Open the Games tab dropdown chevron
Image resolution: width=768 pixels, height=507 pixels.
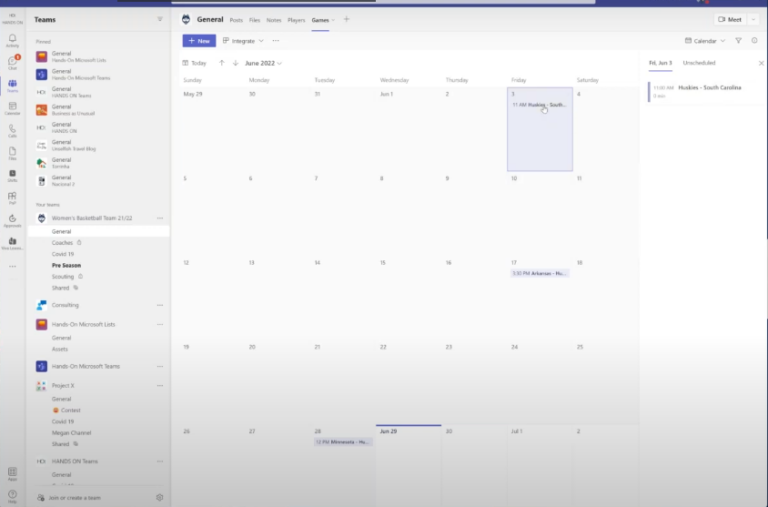(333, 20)
